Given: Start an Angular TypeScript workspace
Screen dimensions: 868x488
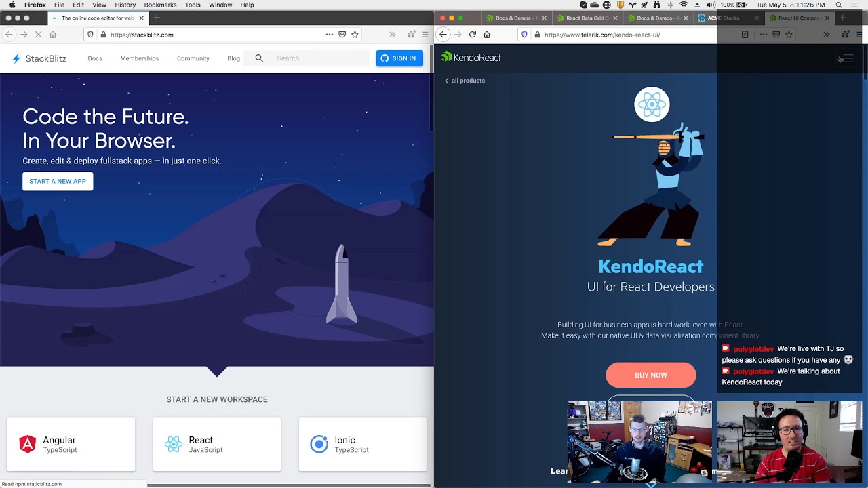Looking at the screenshot, I should point(71,444).
